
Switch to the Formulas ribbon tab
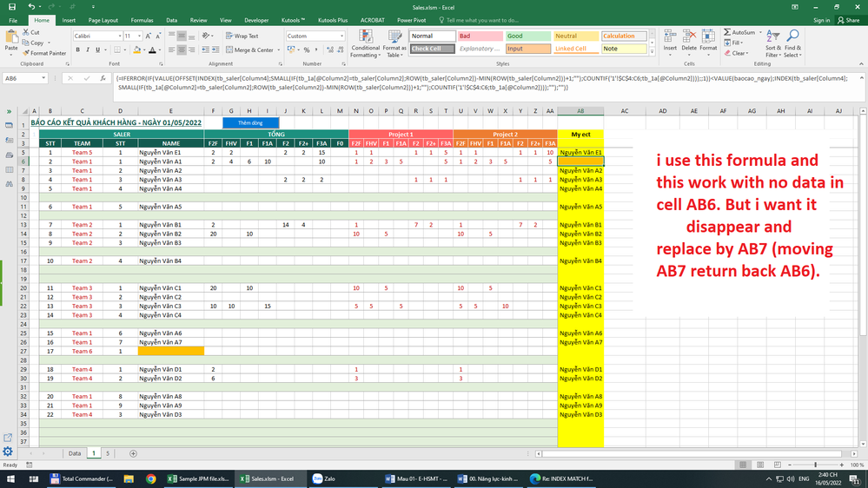[x=142, y=20]
